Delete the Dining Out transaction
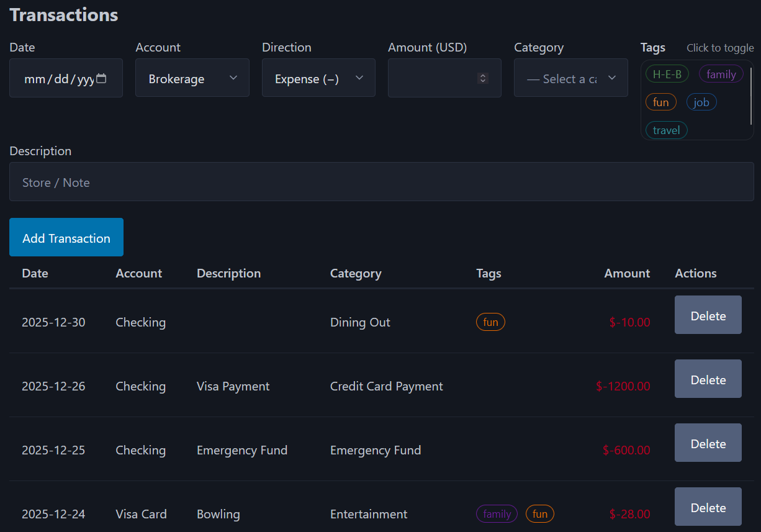The image size is (761, 532). 708,315
